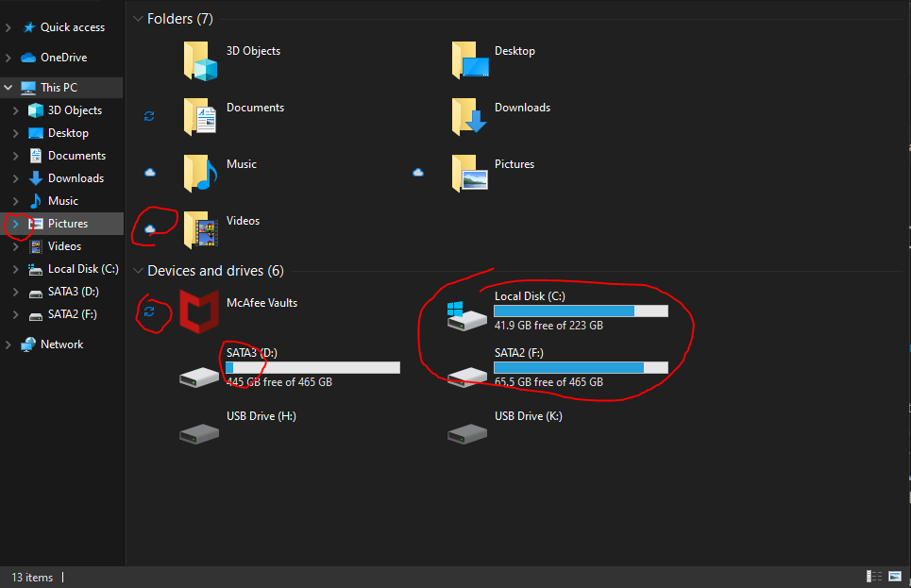Expand Videos node in navigation tree
The image size is (911, 588).
[16, 246]
